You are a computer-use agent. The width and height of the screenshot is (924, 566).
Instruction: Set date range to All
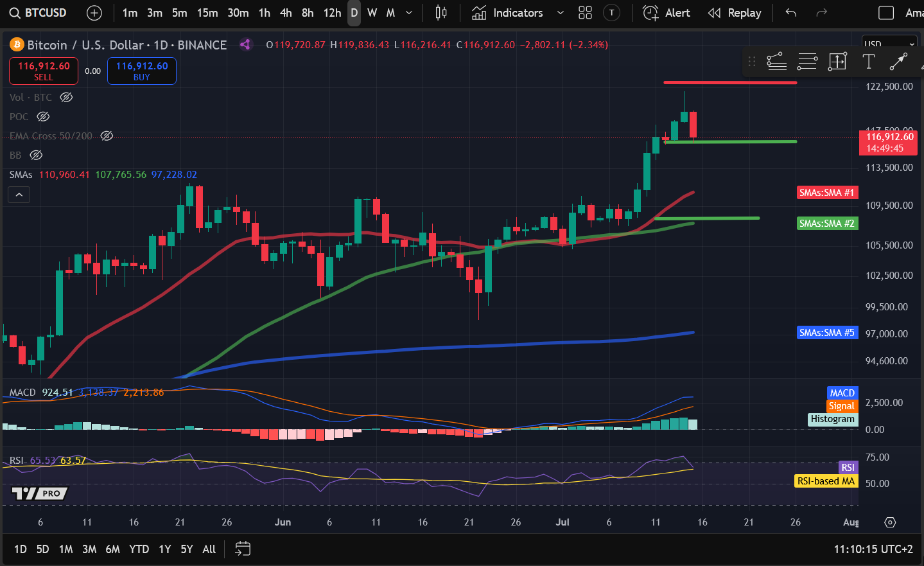[209, 549]
